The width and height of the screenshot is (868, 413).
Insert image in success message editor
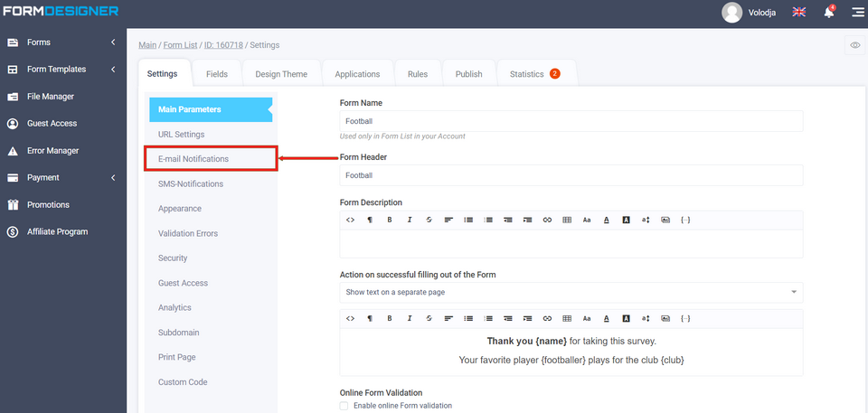tap(665, 318)
